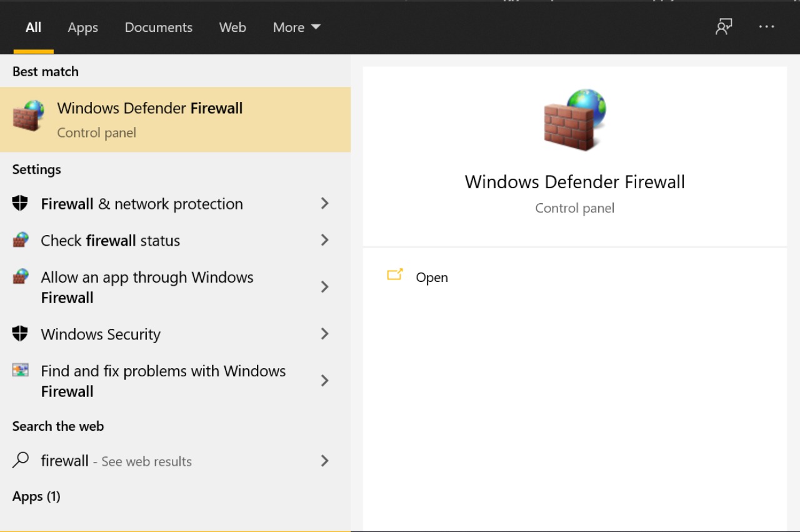Open the three-dot options menu
Screen dimensions: 800x532
tap(766, 27)
